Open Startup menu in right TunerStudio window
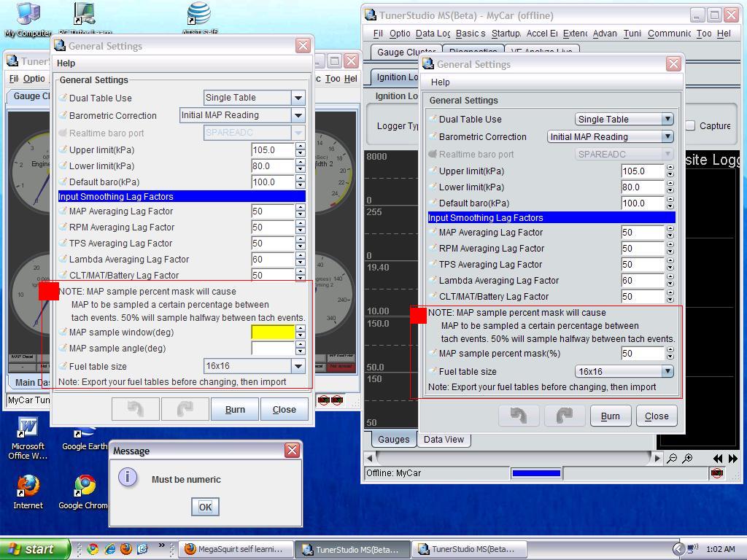The height and width of the screenshot is (560, 747). coord(506,34)
